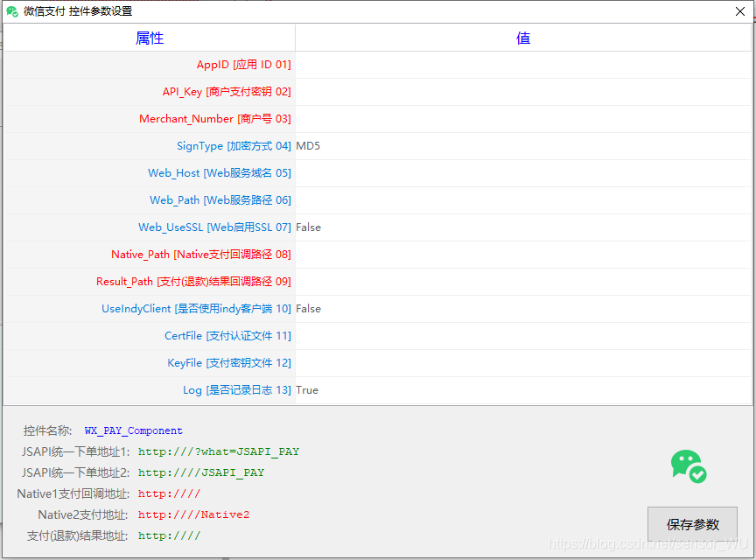Click the SignType [加密方式 04] label
The image size is (756, 560).
(x=234, y=146)
